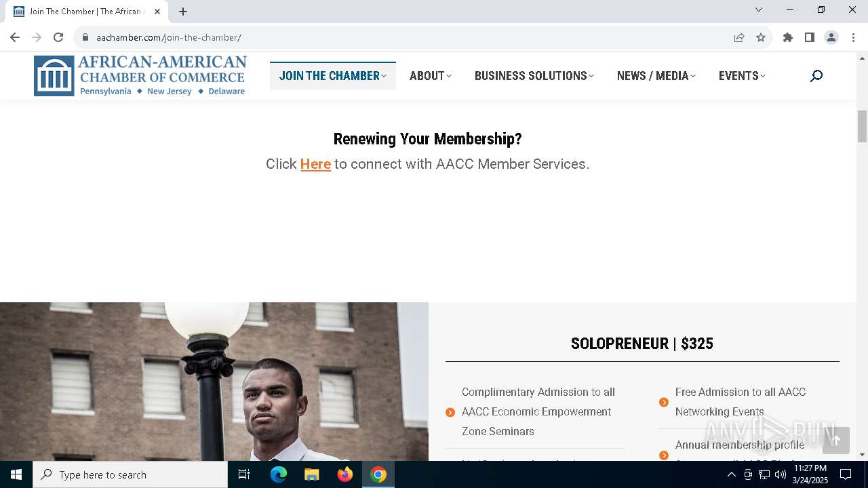
Task: Click the Windows taskbar search box
Action: coord(130,474)
